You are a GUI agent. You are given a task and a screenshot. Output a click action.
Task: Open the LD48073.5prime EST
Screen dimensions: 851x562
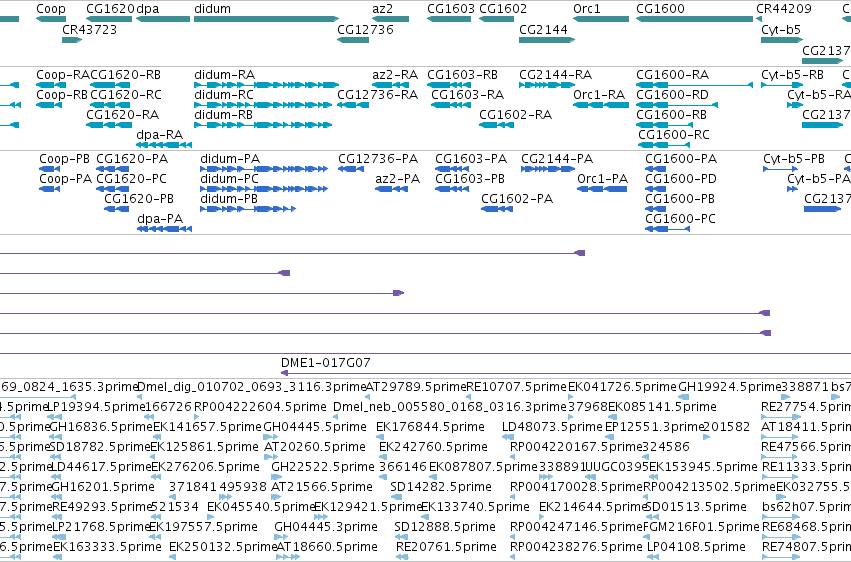[509, 437]
